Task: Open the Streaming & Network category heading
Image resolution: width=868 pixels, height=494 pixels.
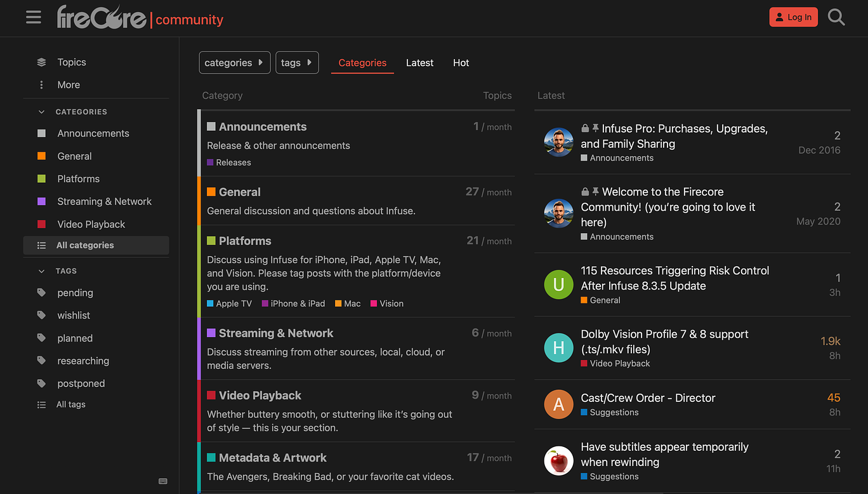Action: click(276, 333)
